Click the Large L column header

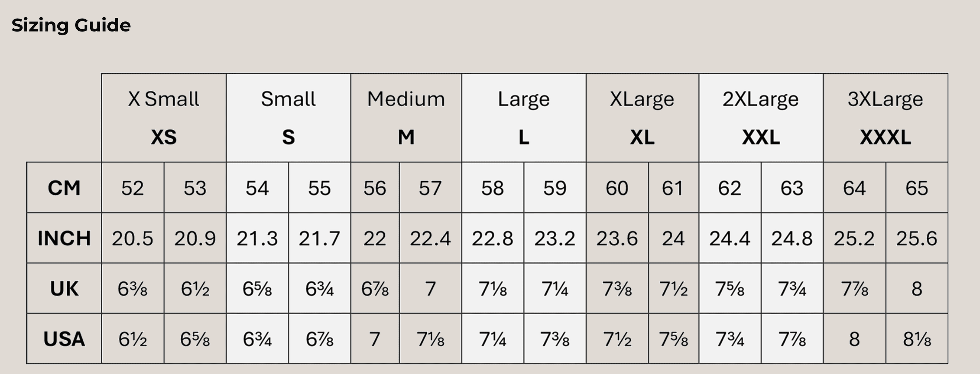point(524,117)
